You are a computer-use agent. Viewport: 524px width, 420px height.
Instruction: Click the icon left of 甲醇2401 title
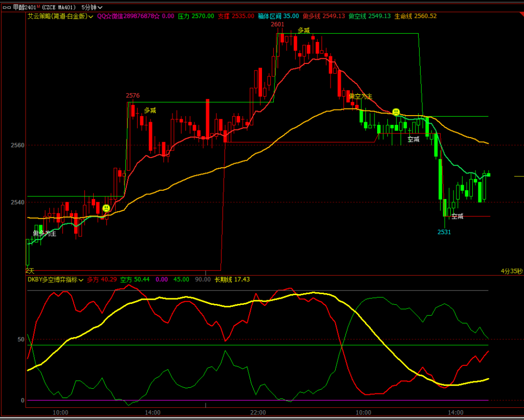pos(7,7)
